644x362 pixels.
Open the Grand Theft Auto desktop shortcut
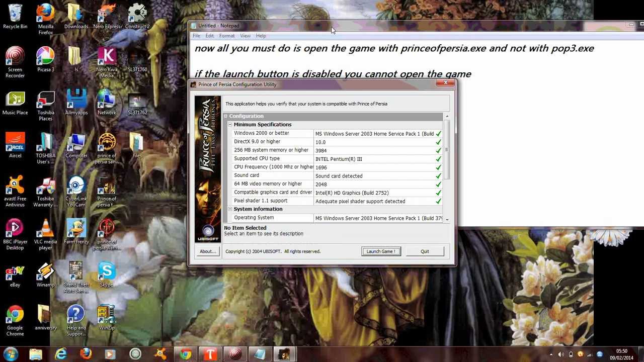coord(76,278)
